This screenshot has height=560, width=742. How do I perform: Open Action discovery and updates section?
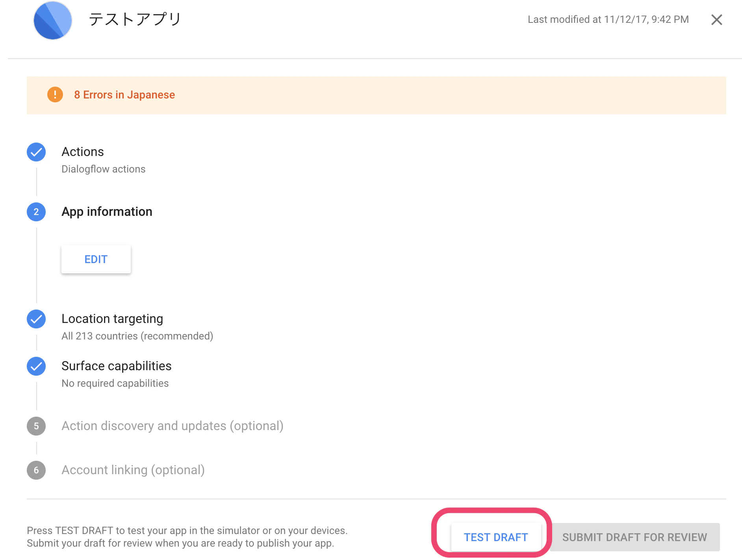[173, 426]
